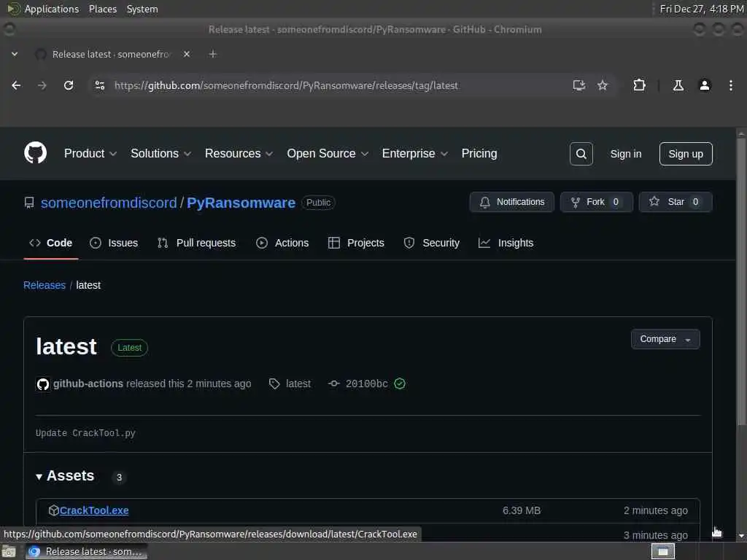The image size is (747, 560).
Task: Open the Compare dropdown
Action: pos(665,339)
